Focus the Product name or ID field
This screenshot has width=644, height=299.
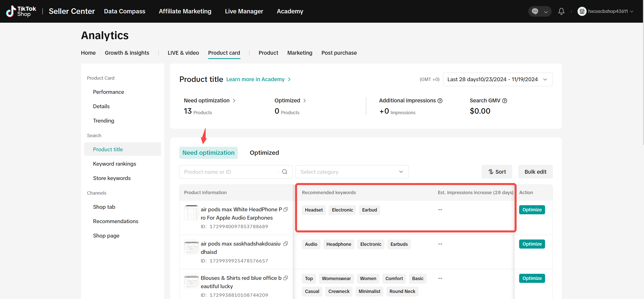coord(229,172)
